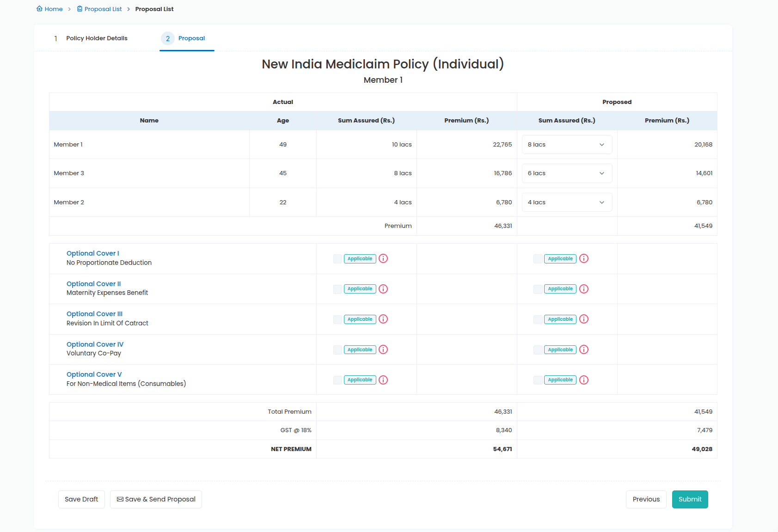Image resolution: width=778 pixels, height=532 pixels.
Task: Tick Optional Cover I checkbox under Proposed
Action: tap(538, 259)
